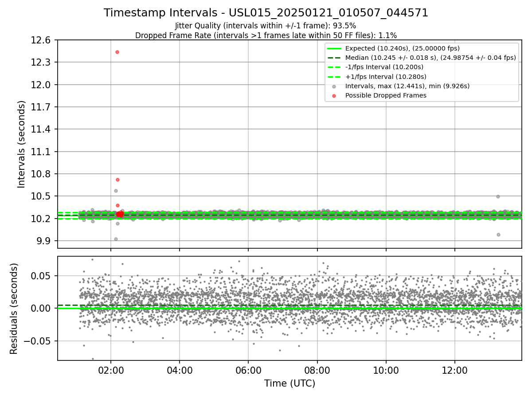The height and width of the screenshot is (399, 532).
Task: Click the 10:00 time tick label
Action: [386, 371]
